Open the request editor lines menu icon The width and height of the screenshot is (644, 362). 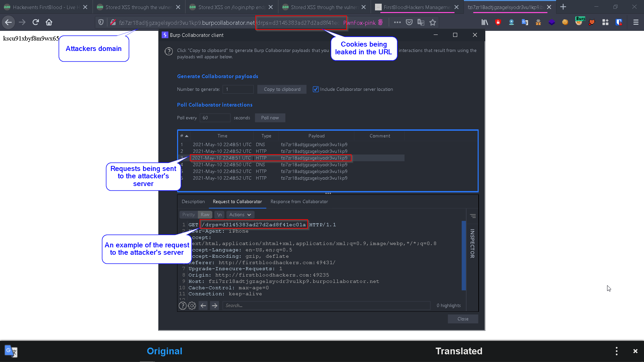[473, 216]
